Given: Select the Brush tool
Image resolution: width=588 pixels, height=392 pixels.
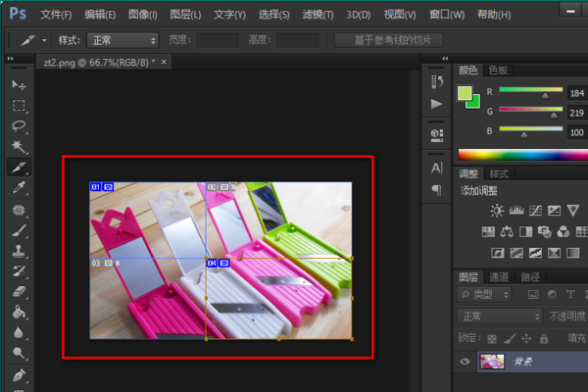Looking at the screenshot, I should (19, 230).
